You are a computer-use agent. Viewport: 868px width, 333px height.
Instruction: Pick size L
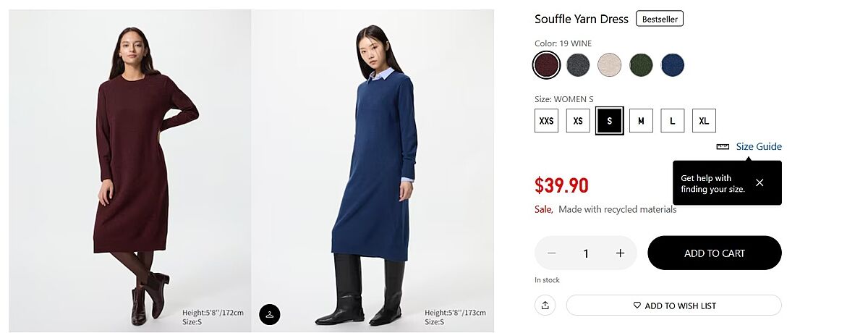(673, 121)
